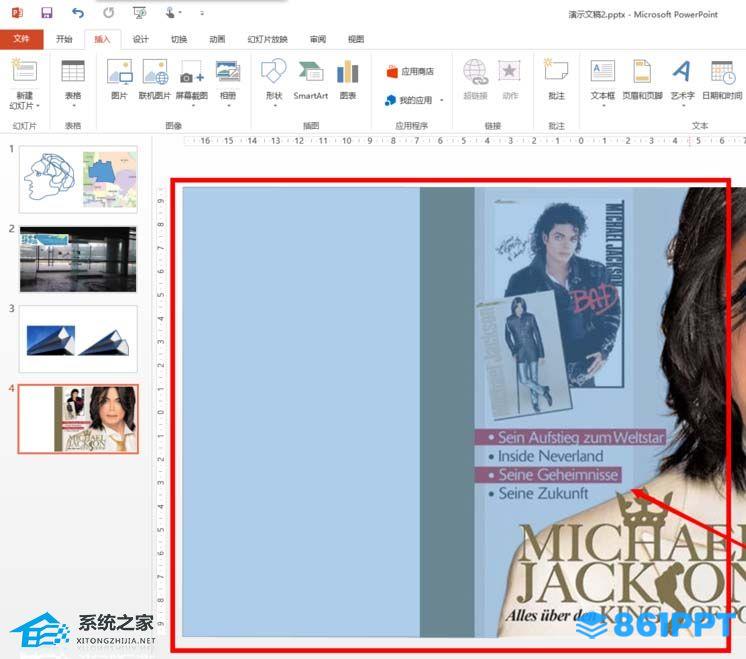746x659 pixels.
Task: Open the 文件 File tab
Action: pos(21,39)
